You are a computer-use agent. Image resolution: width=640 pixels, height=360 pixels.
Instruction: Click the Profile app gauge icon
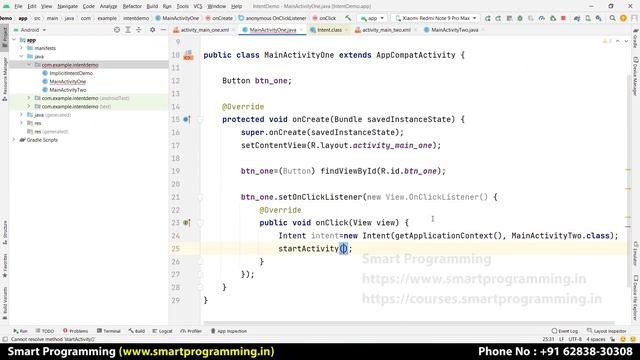coord(542,18)
